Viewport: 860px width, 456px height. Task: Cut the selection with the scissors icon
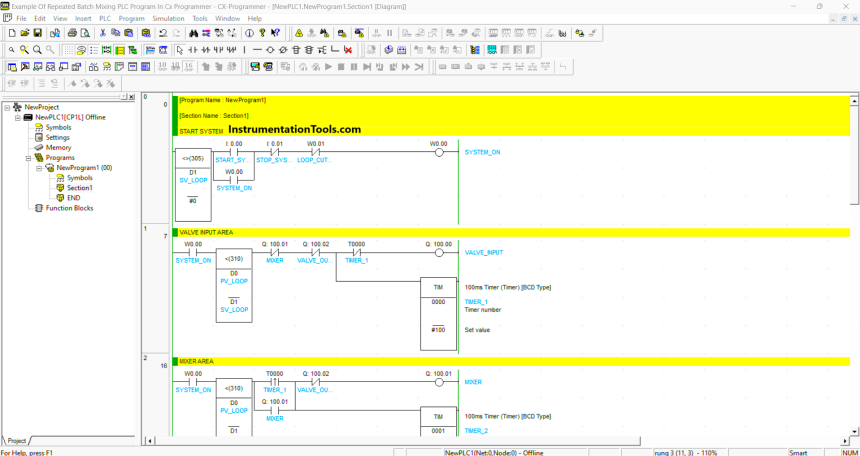tap(103, 33)
